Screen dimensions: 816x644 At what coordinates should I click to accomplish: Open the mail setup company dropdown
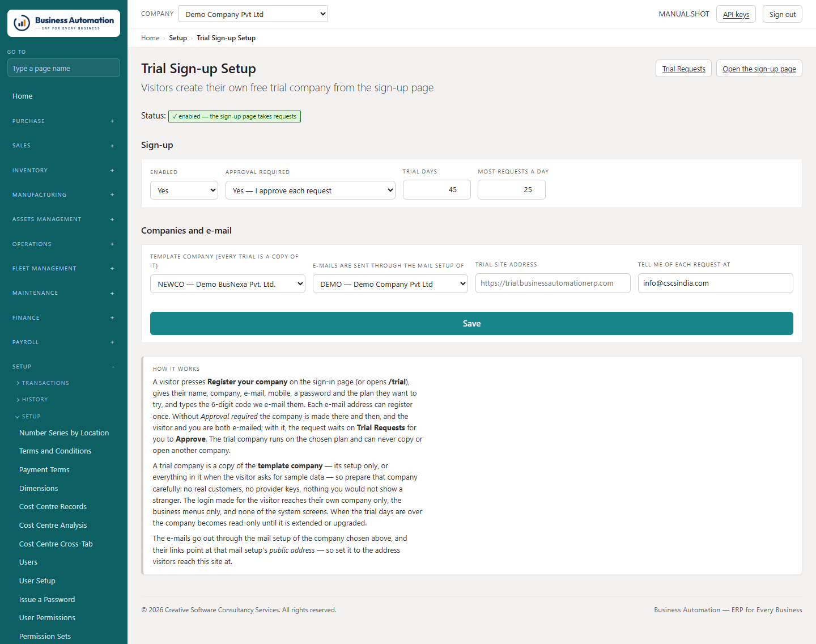point(390,284)
